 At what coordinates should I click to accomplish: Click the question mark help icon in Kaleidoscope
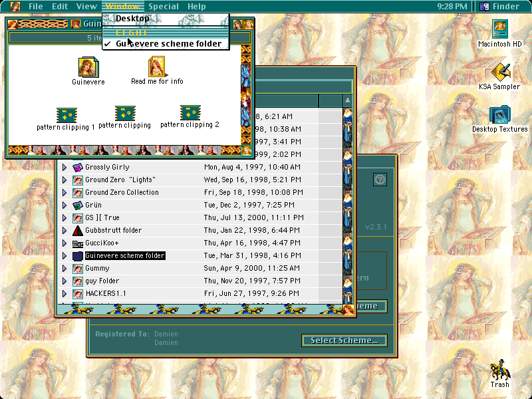(x=380, y=179)
